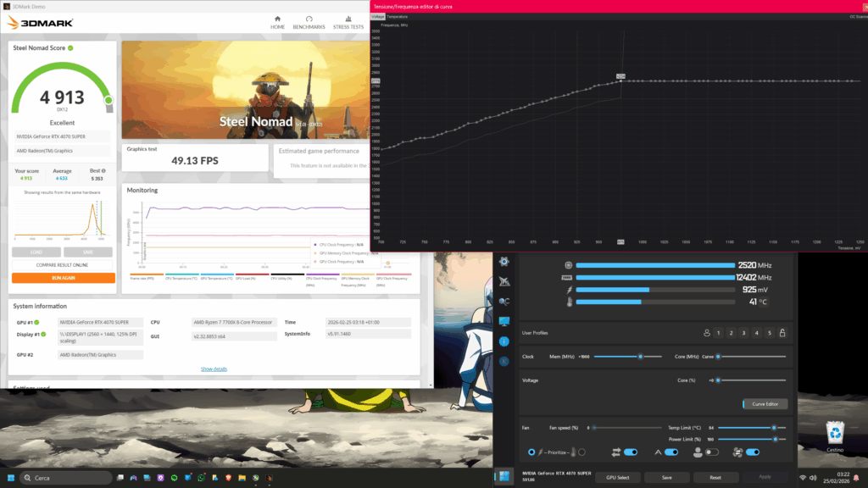Toggle the auto fan (A) switch
Image resolution: width=868 pixels, height=488 pixels.
tap(671, 452)
